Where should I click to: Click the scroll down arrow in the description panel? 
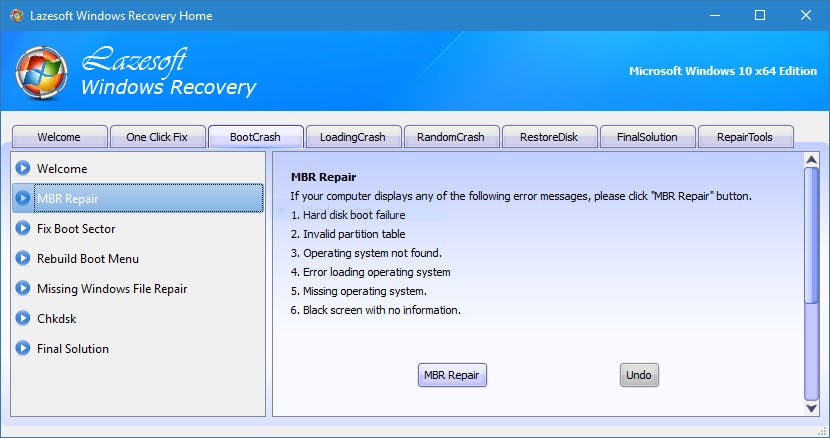click(811, 408)
